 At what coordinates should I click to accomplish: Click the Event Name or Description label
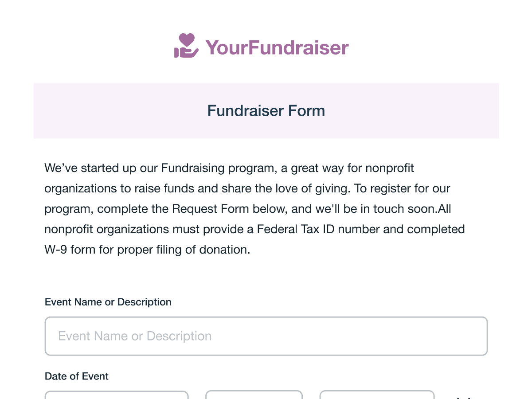108,302
